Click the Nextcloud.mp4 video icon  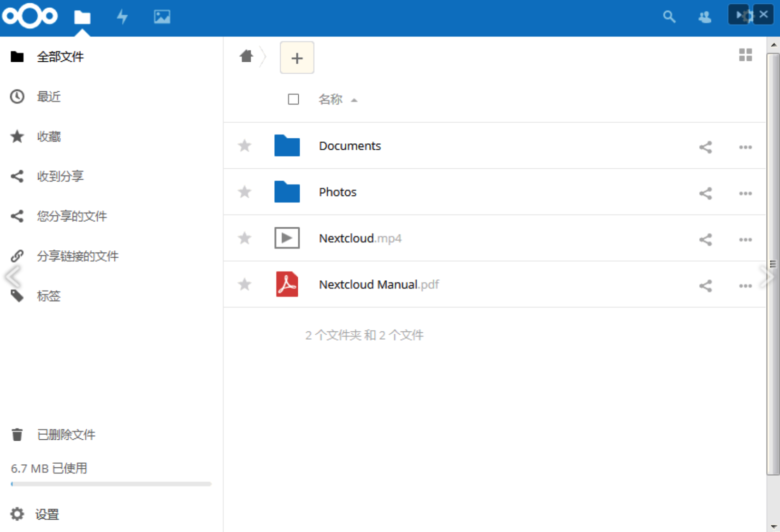tap(287, 238)
